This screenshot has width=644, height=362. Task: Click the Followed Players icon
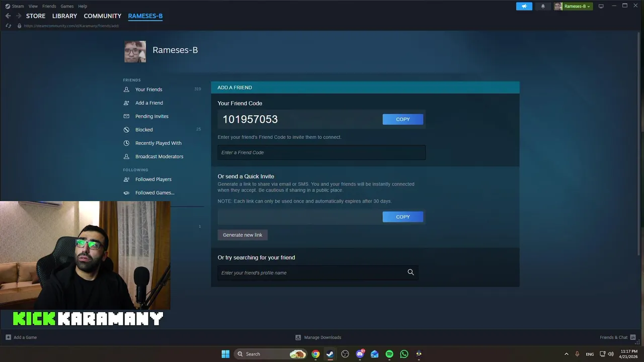pos(126,179)
